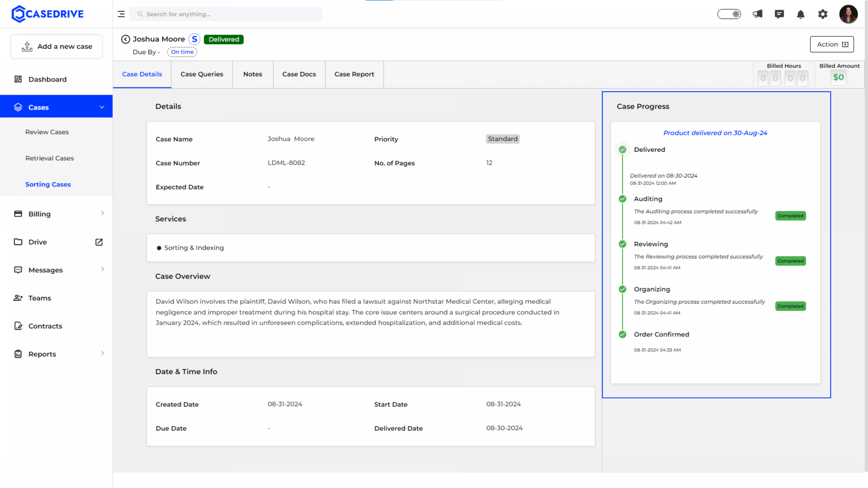Viewport: 868px width, 488px height.
Task: Click the upload icon on Add a new case
Action: coord(27,46)
